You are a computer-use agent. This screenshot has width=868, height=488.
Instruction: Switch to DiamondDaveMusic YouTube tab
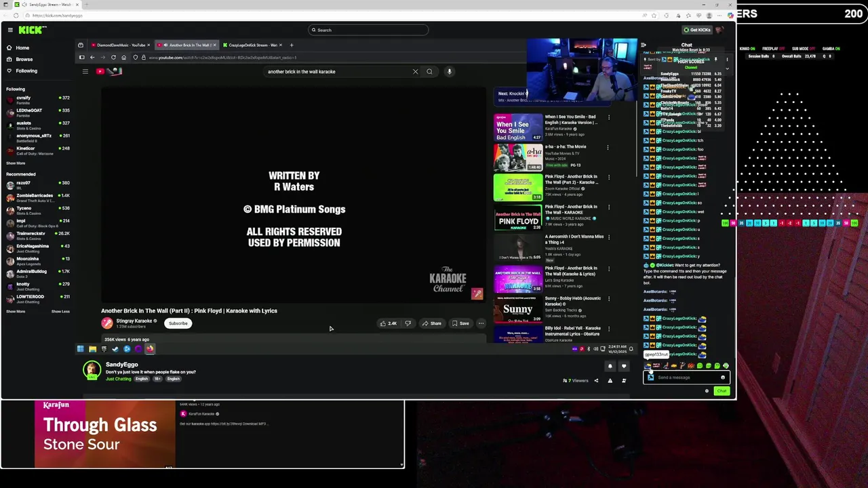pyautogui.click(x=120, y=45)
